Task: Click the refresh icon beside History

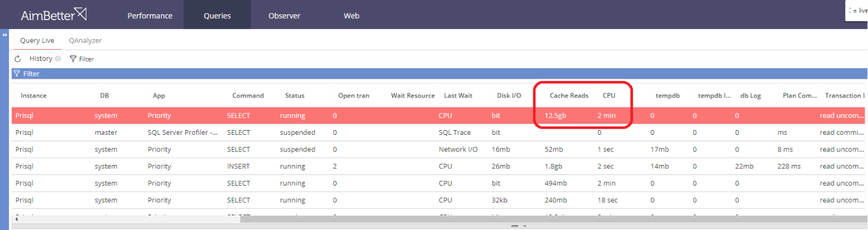Action: click(18, 59)
